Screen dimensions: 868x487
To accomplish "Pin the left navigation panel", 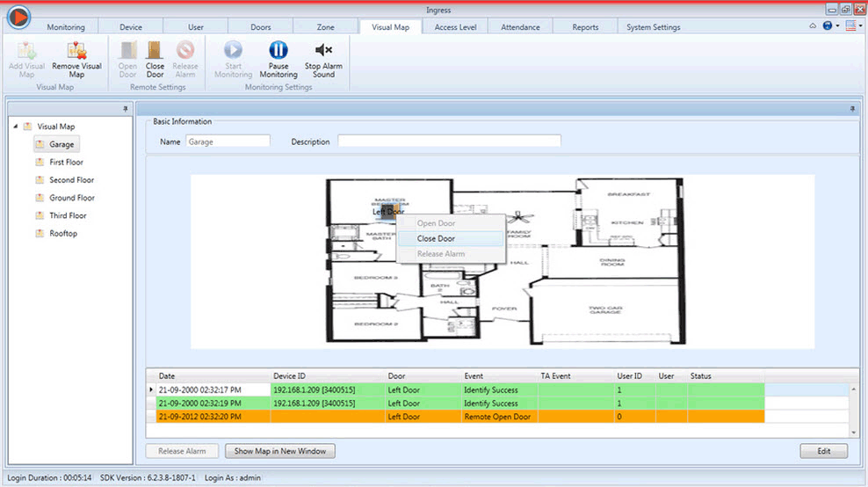I will pyautogui.click(x=127, y=108).
